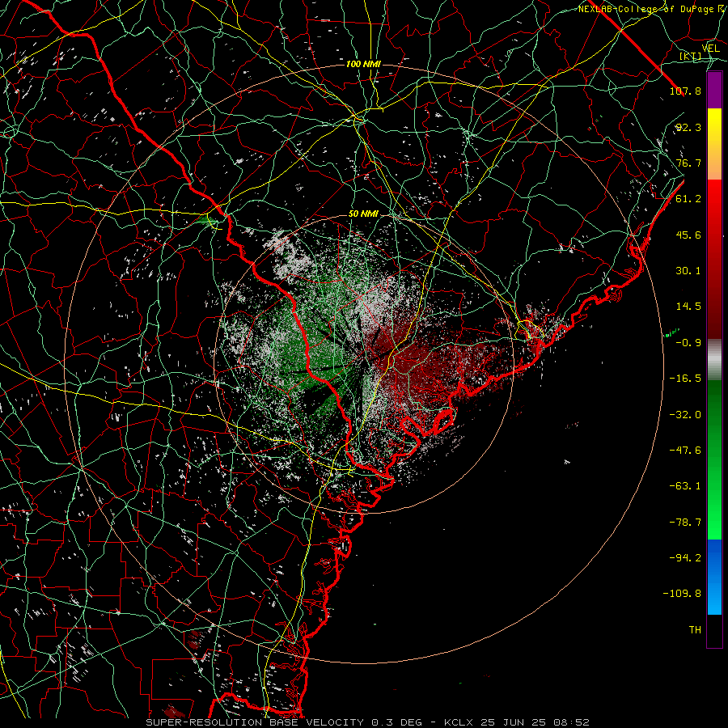Click the 92.3 velocity scale value

tap(688, 127)
